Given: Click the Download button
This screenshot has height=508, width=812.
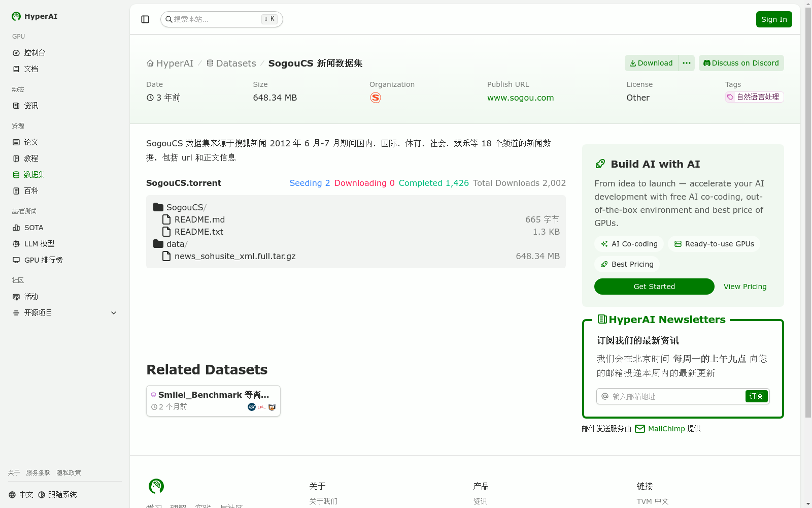Looking at the screenshot, I should click(651, 63).
